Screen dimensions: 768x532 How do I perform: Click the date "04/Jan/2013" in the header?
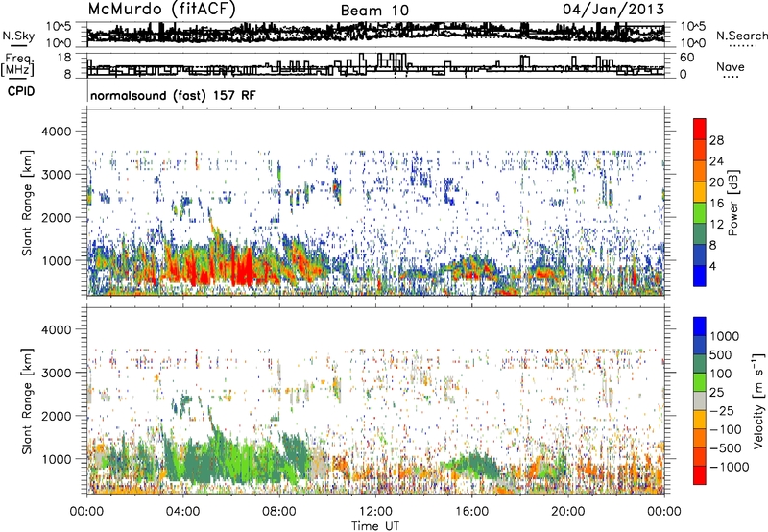[x=613, y=9]
